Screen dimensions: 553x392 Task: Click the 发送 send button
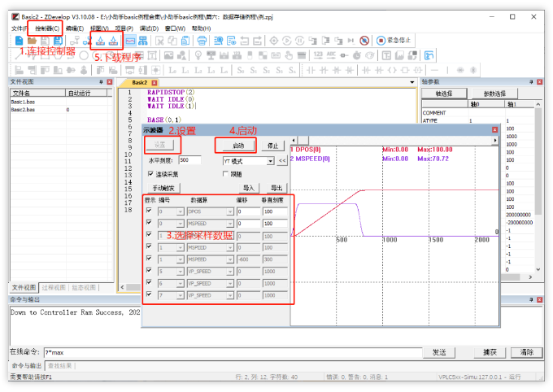[439, 352]
